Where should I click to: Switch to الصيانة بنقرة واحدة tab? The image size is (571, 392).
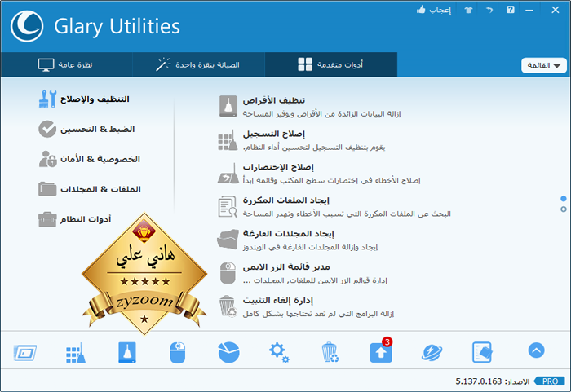click(198, 64)
